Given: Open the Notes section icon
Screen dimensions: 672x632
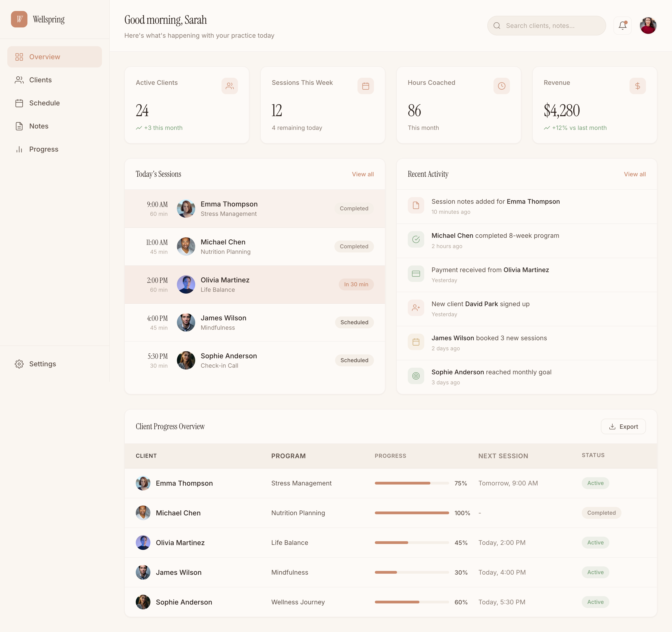Looking at the screenshot, I should (19, 126).
